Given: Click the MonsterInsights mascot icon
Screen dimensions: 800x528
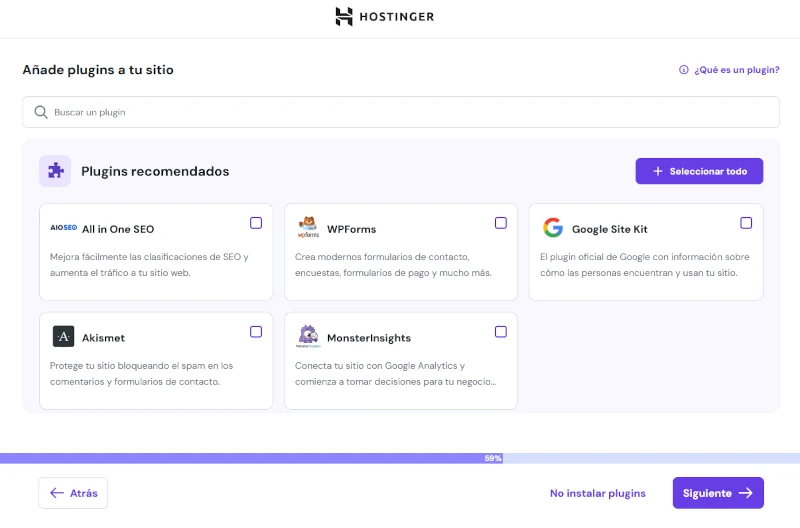Looking at the screenshot, I should (308, 337).
